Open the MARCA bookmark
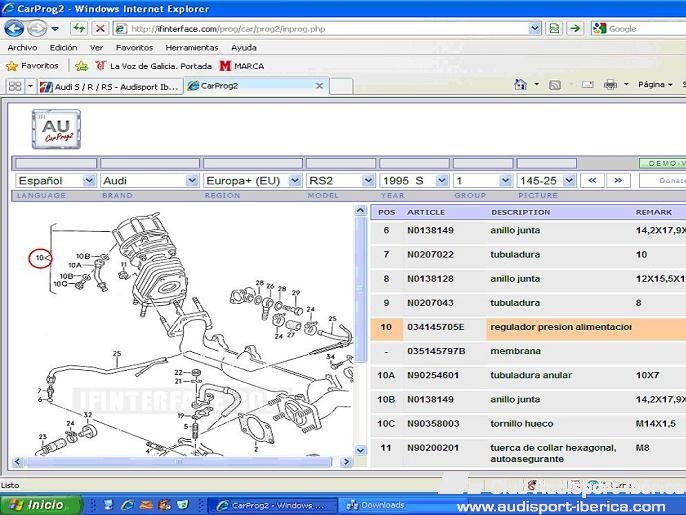 (x=242, y=66)
